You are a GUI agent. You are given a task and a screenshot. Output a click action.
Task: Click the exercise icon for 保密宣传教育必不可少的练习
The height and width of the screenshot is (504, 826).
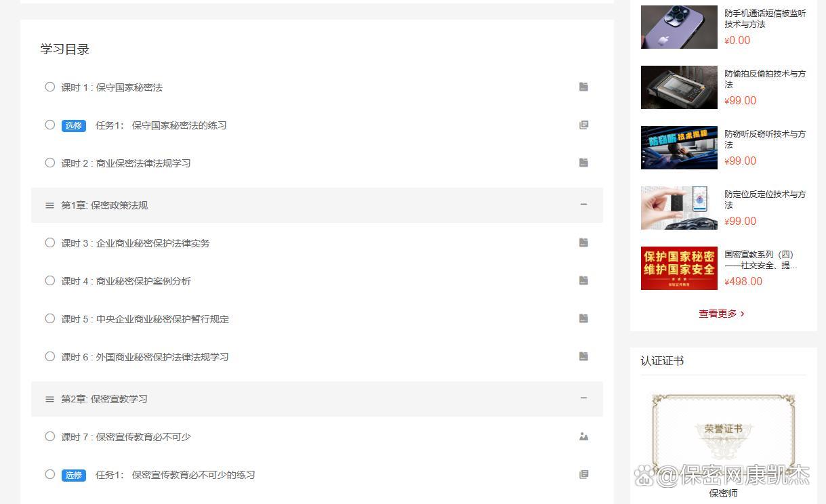(583, 474)
